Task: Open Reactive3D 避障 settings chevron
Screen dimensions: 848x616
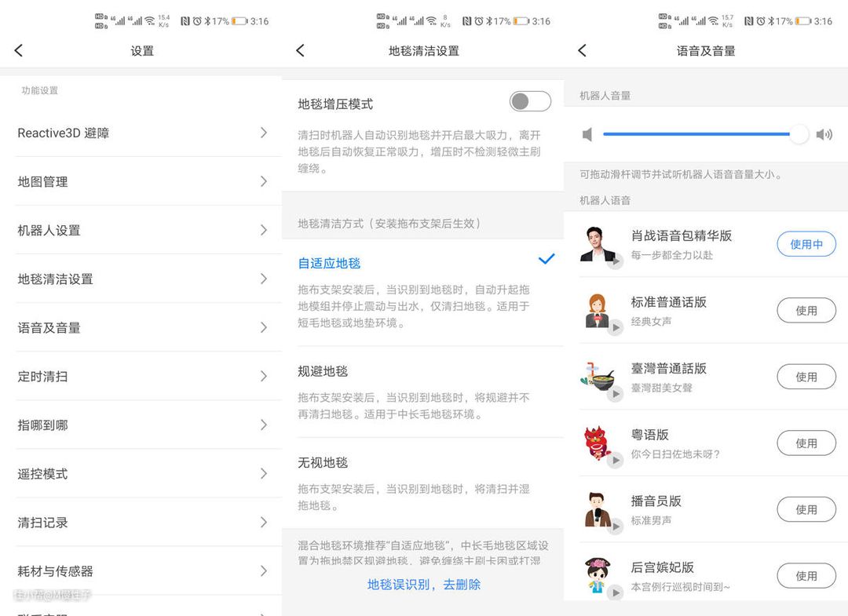Action: (x=264, y=133)
